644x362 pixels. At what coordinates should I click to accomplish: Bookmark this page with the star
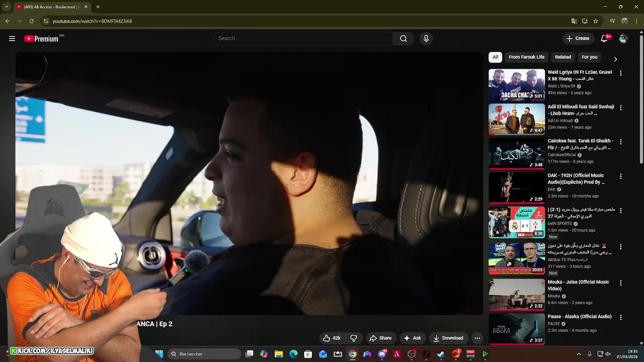pos(596,21)
